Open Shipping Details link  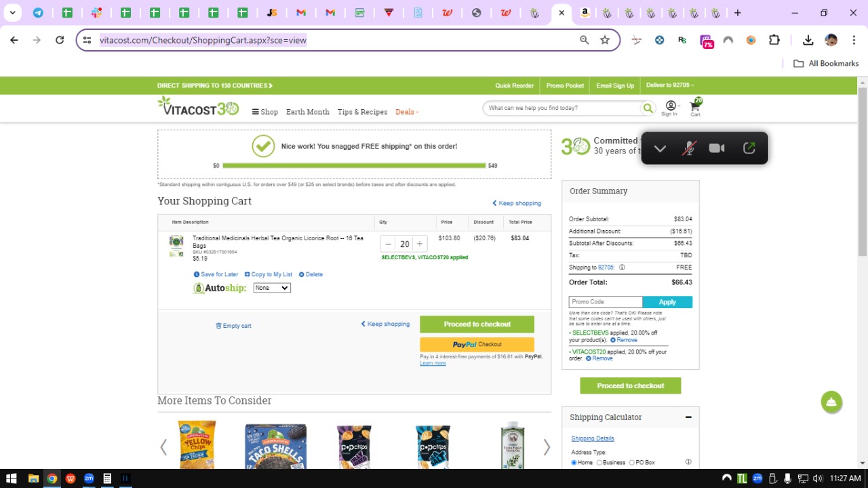coord(593,438)
